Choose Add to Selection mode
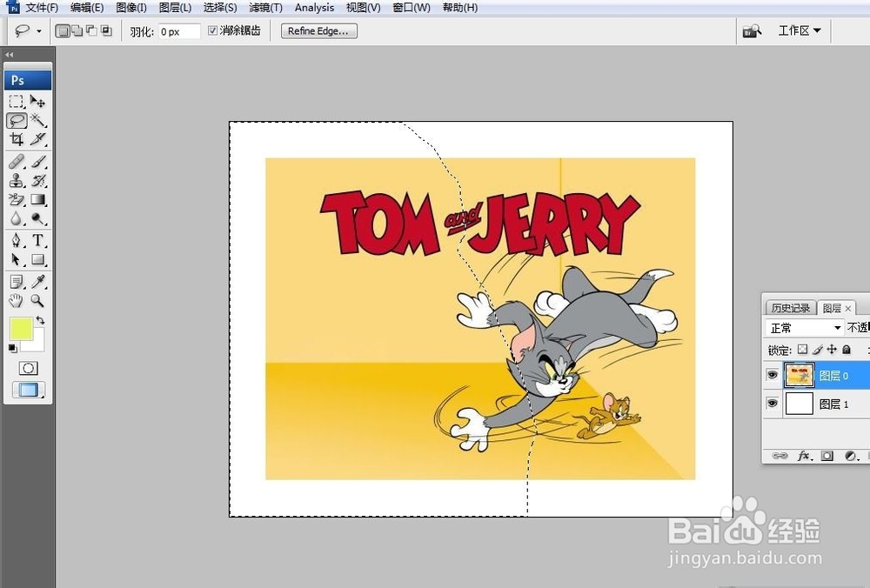This screenshot has width=870, height=588. point(77,31)
